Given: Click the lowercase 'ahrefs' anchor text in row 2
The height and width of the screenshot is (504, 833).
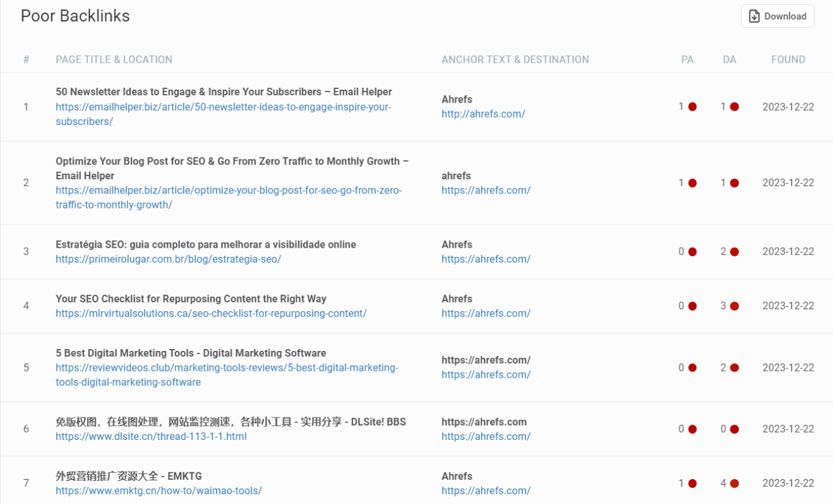Looking at the screenshot, I should [x=456, y=175].
